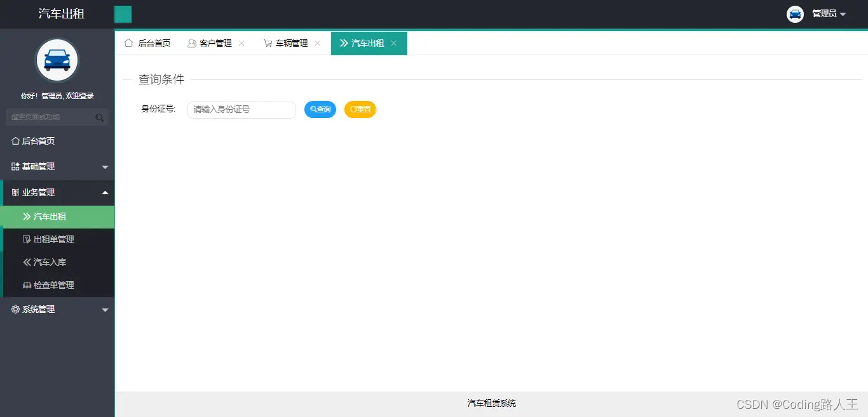Click left double-arrow icon beside 汽车入库
868x417 pixels.
coord(27,262)
